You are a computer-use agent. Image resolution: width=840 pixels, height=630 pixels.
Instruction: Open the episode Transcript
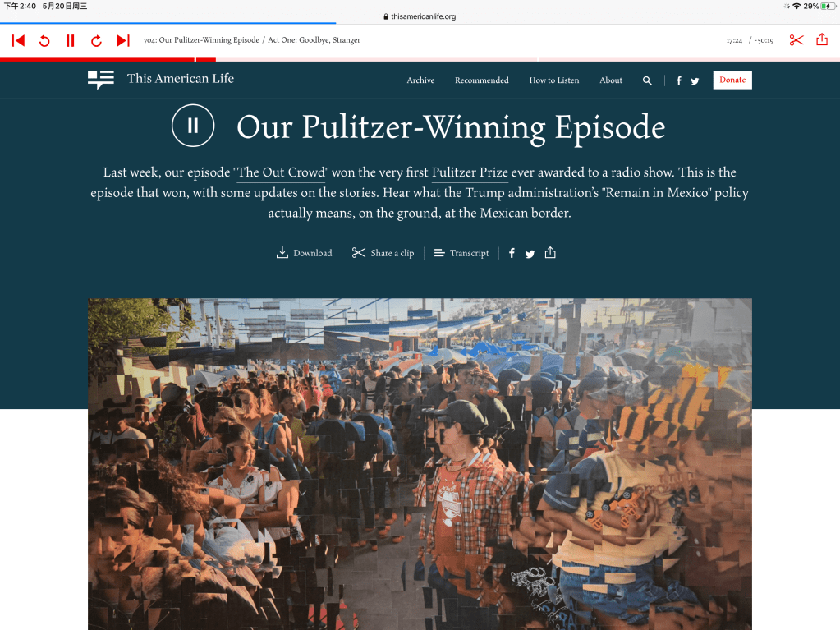461,253
